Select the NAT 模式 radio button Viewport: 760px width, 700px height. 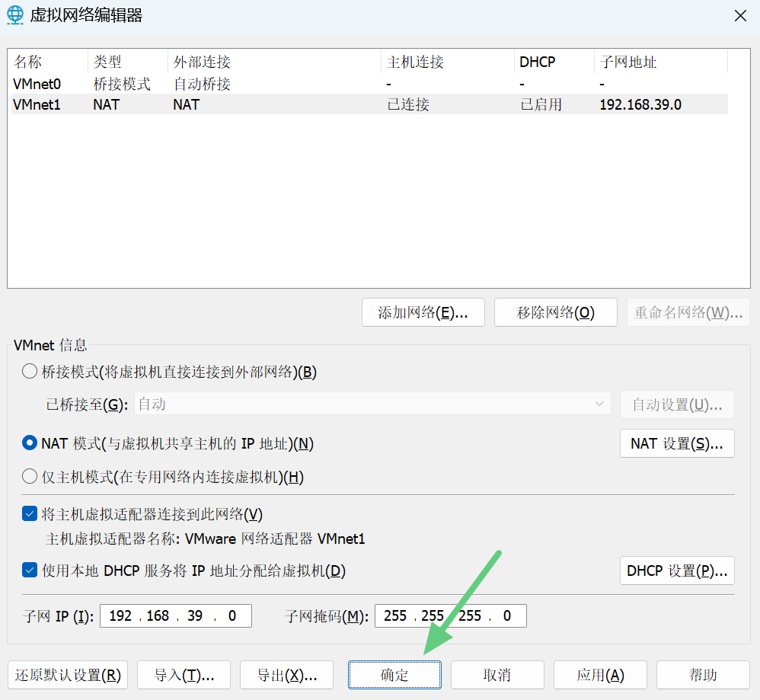tap(30, 443)
